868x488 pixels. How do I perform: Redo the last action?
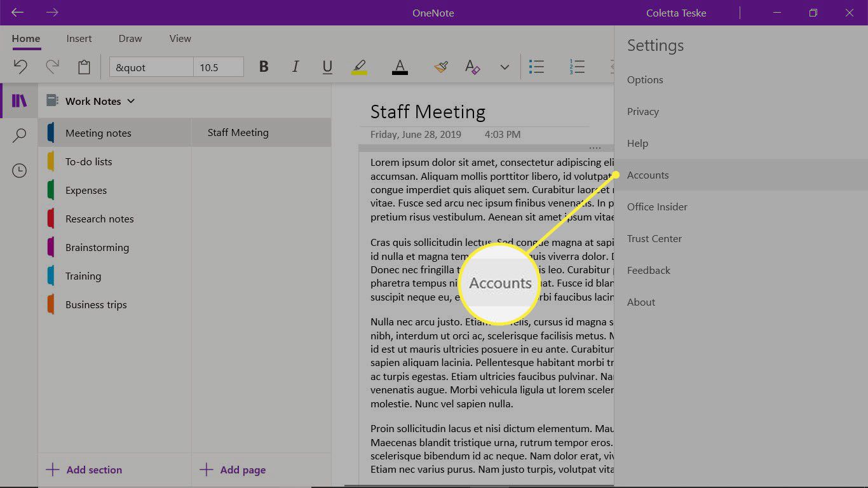52,67
